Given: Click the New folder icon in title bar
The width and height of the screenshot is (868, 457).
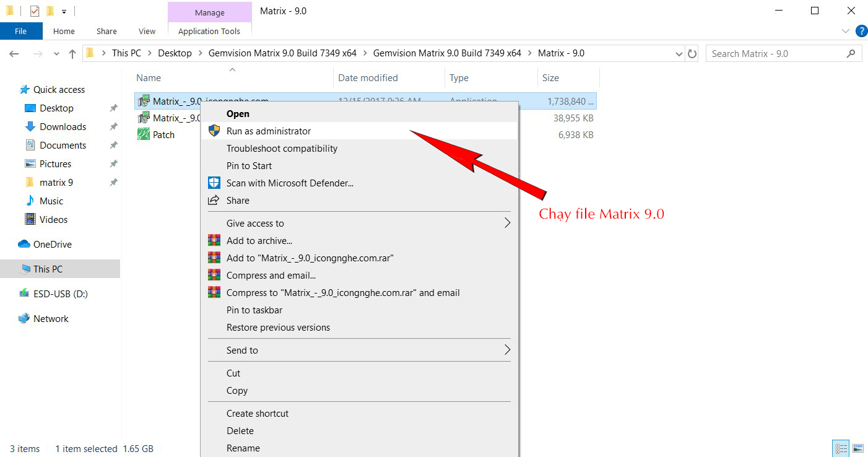Looking at the screenshot, I should pos(50,11).
